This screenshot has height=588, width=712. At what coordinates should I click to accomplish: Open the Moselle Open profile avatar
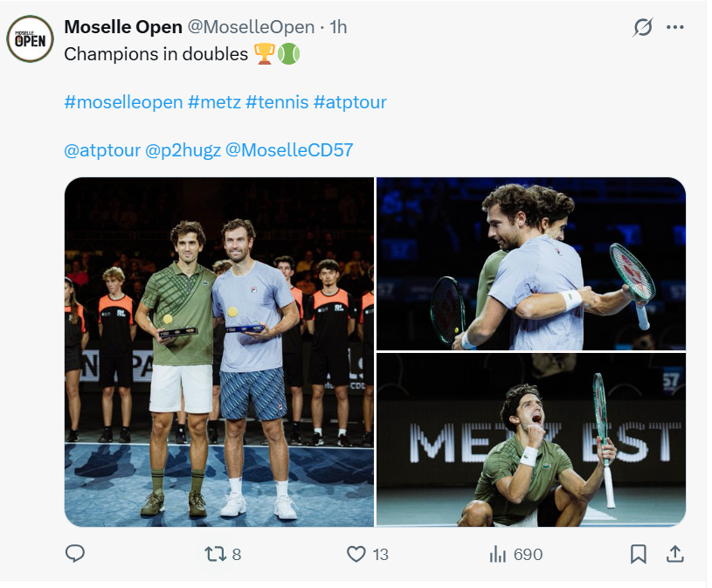pos(31,38)
